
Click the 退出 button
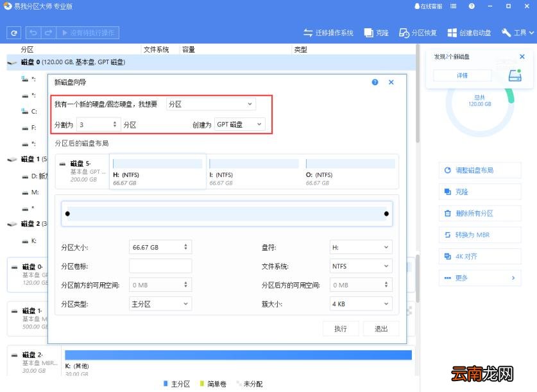pyautogui.click(x=381, y=328)
